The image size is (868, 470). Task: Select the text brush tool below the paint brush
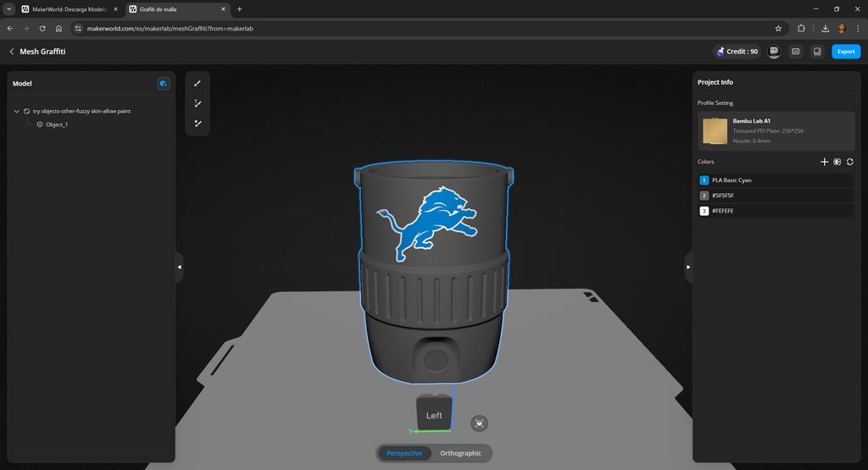tap(197, 103)
